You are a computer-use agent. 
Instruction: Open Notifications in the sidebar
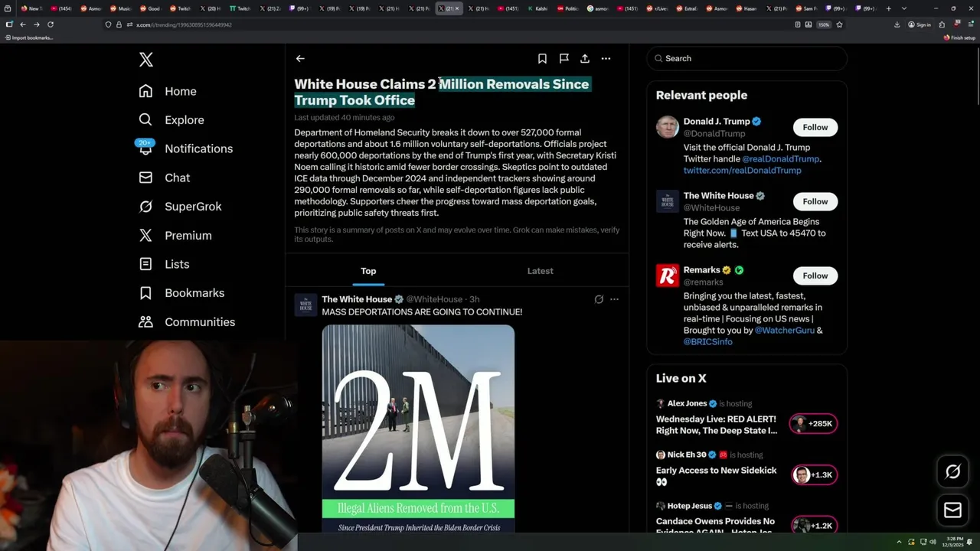point(185,148)
